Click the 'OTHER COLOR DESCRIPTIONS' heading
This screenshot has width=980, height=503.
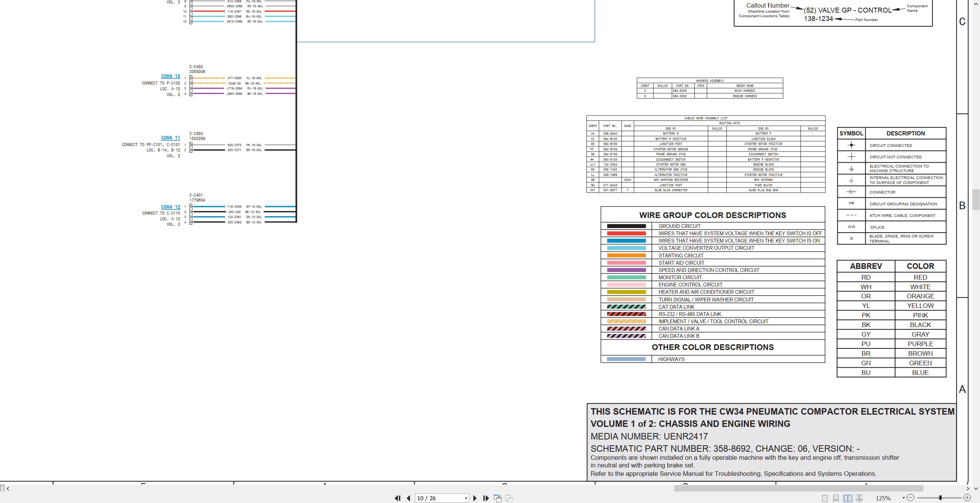pyautogui.click(x=712, y=347)
